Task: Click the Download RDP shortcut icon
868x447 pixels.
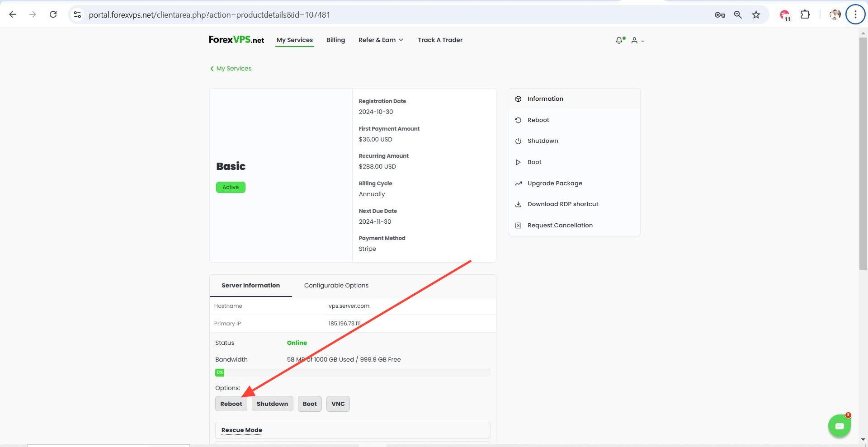Action: click(518, 204)
